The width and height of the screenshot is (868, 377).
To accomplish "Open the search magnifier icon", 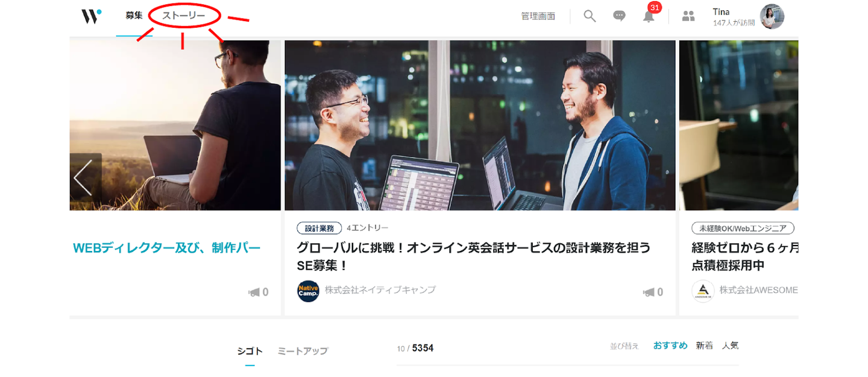I will 590,16.
